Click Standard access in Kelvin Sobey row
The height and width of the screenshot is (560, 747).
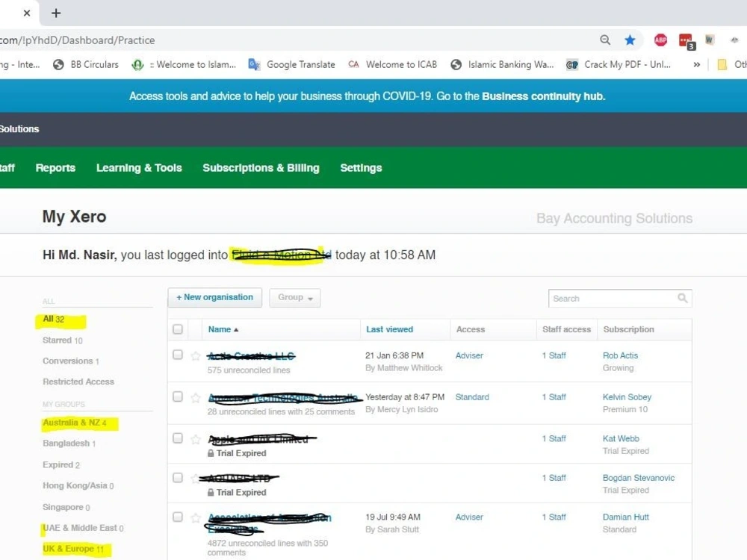click(x=472, y=396)
